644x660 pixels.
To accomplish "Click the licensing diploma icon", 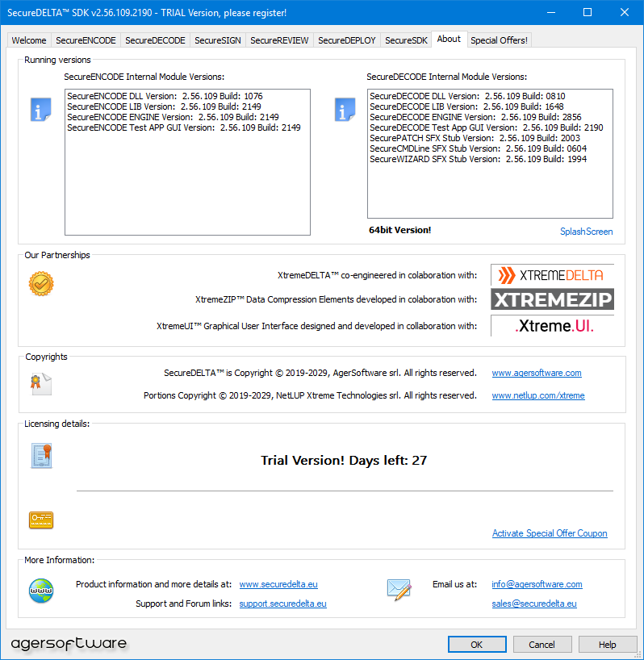I will 42,456.
